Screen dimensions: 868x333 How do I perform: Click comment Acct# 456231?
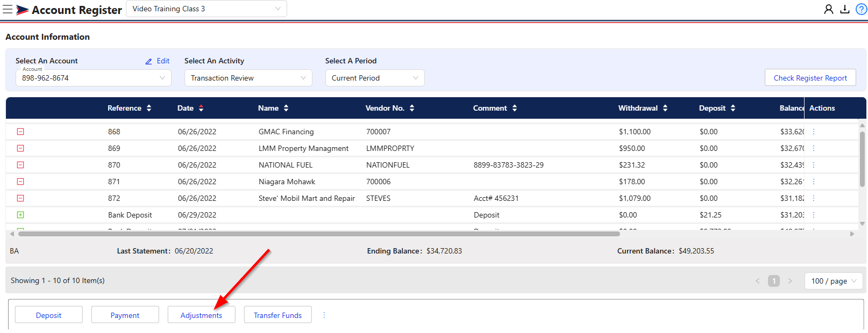pyautogui.click(x=496, y=198)
